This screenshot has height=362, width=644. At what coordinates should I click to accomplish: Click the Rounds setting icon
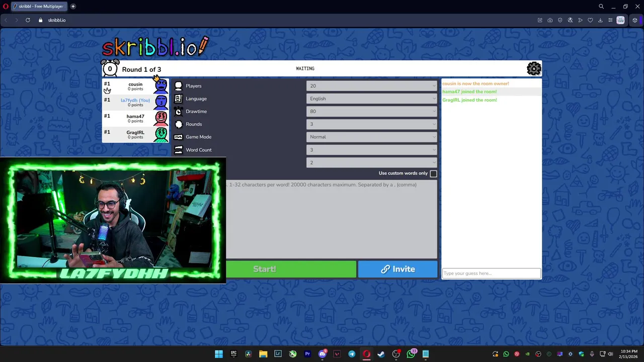pyautogui.click(x=178, y=124)
